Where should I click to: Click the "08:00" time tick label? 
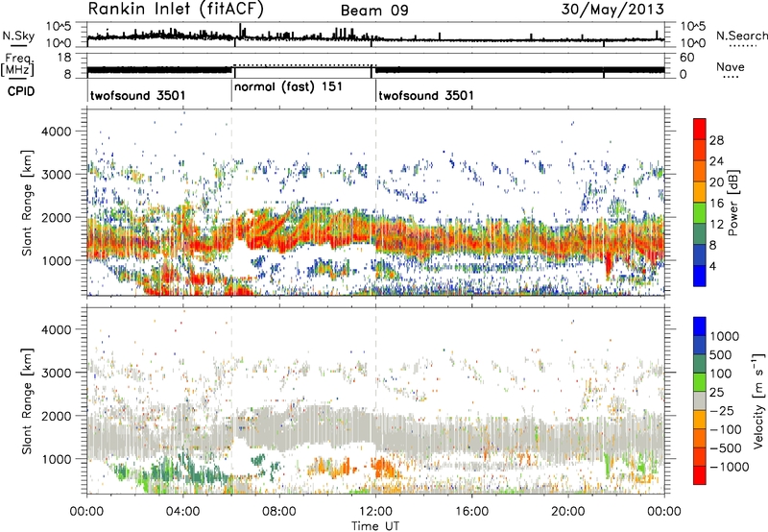[x=279, y=512]
